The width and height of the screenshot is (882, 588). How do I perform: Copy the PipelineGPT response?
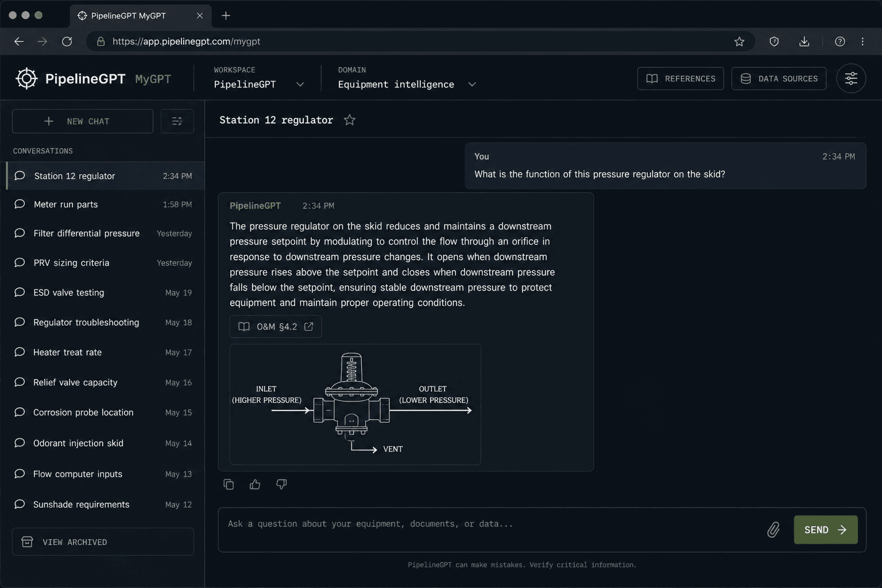pyautogui.click(x=229, y=485)
